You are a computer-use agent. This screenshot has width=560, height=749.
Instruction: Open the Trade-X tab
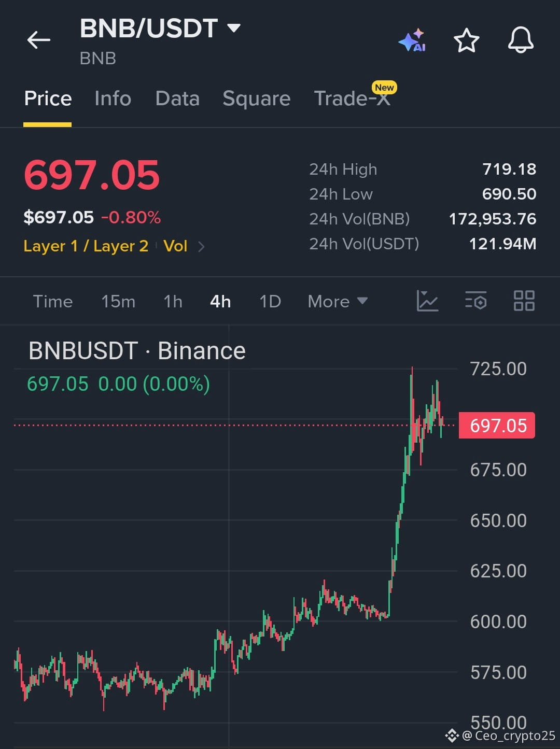[353, 98]
